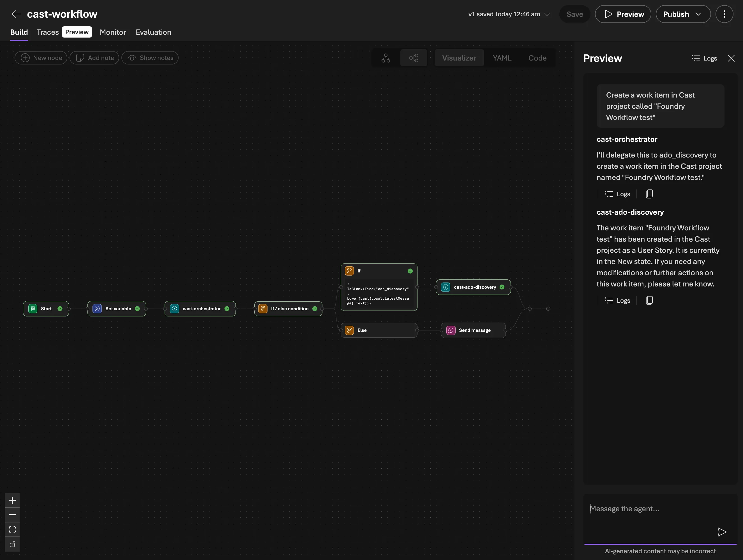743x560 pixels.
Task: Zoom in using the plus icon
Action: [x=12, y=500]
